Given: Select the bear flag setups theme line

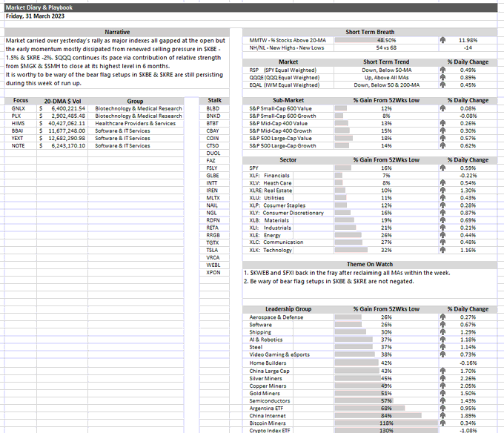Looking at the screenshot, I should click(x=329, y=281).
